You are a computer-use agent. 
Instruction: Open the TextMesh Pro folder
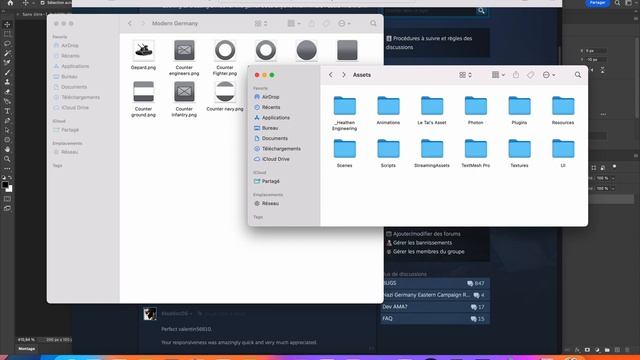[x=476, y=153]
